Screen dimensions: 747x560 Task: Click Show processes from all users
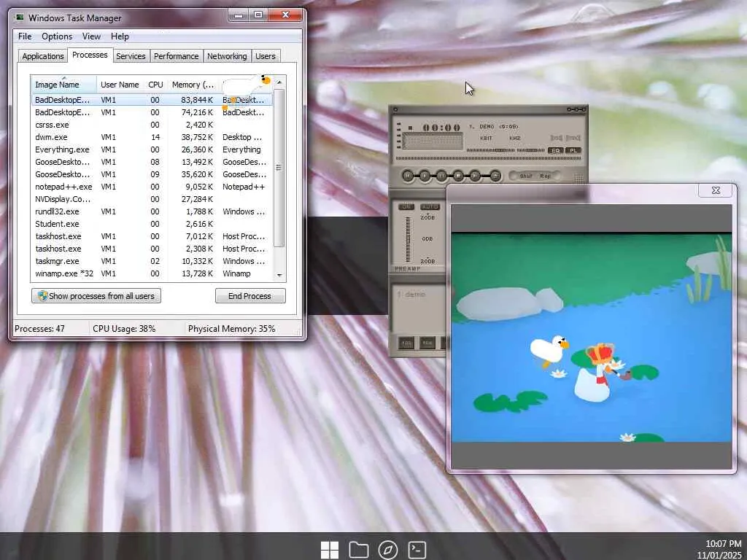96,296
